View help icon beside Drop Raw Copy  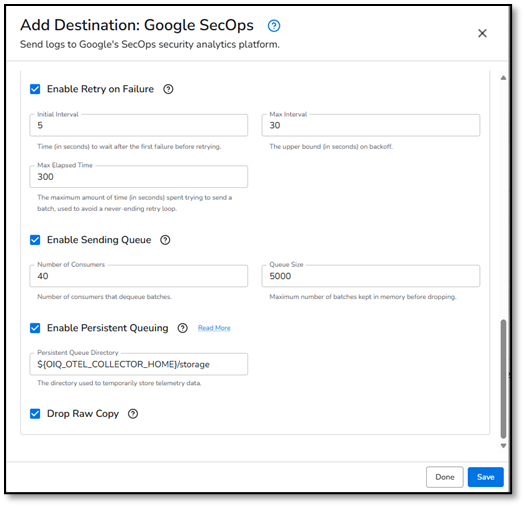[x=133, y=414]
